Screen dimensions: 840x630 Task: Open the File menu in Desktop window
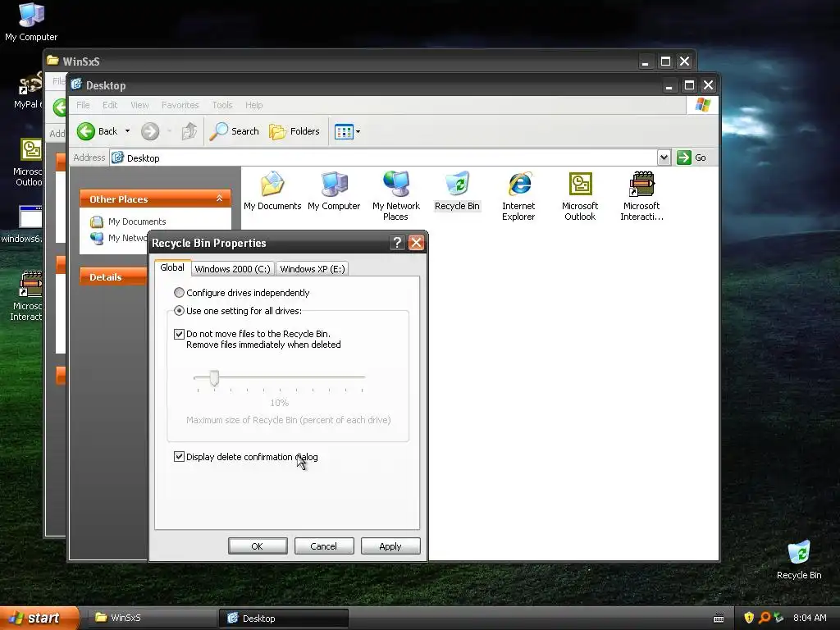tap(83, 105)
